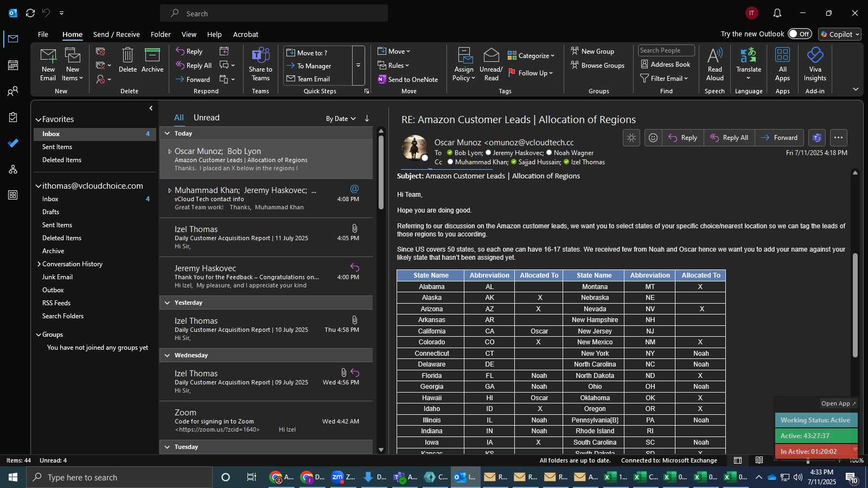Screen dimensions: 868x488
Task: Switch to Normal view in status bar
Action: (x=738, y=460)
